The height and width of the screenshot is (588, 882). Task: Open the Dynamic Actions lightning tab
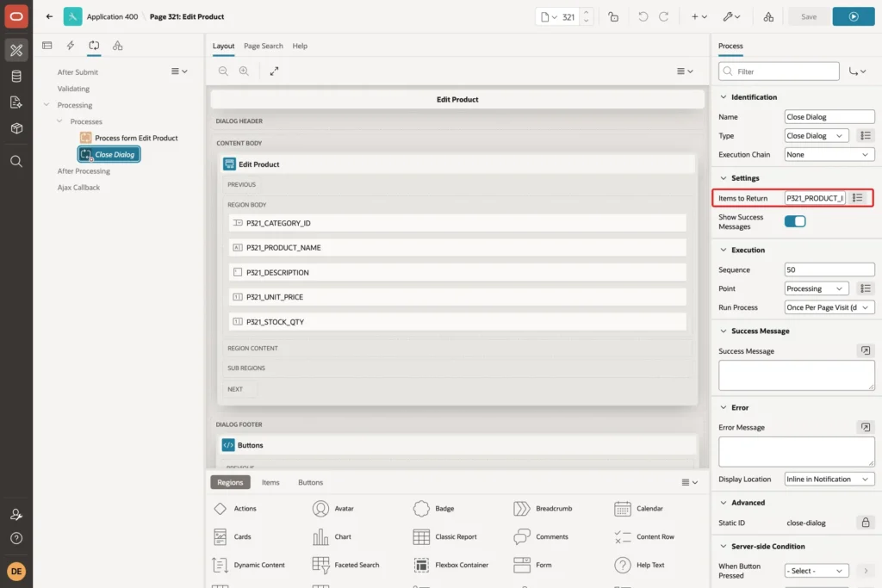[71, 46]
